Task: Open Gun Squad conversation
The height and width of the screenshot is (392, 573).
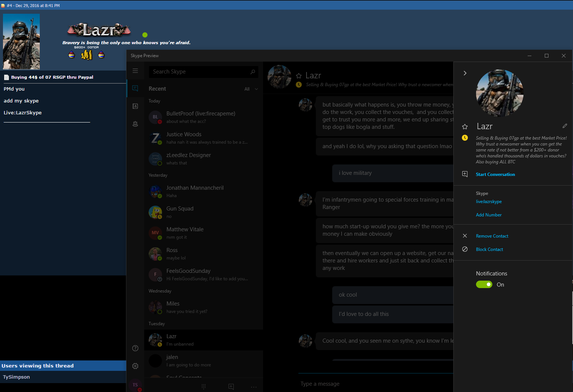Action: [x=204, y=212]
